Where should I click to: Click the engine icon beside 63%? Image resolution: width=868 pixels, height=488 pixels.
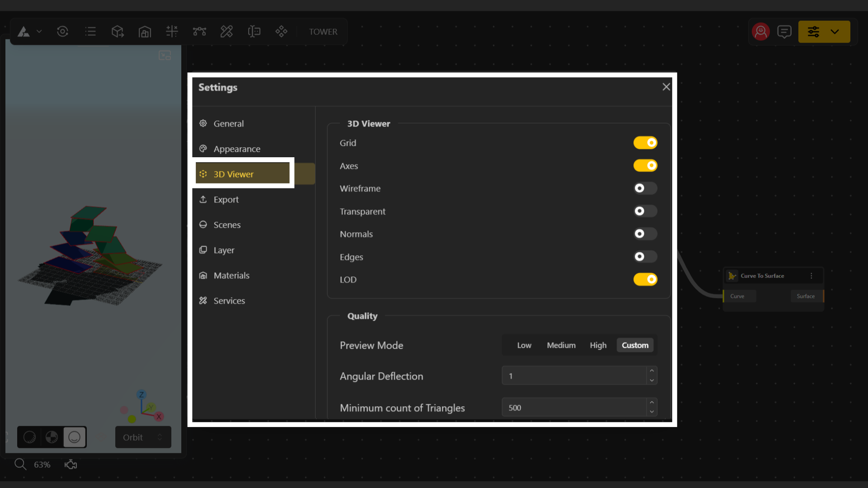(71, 464)
